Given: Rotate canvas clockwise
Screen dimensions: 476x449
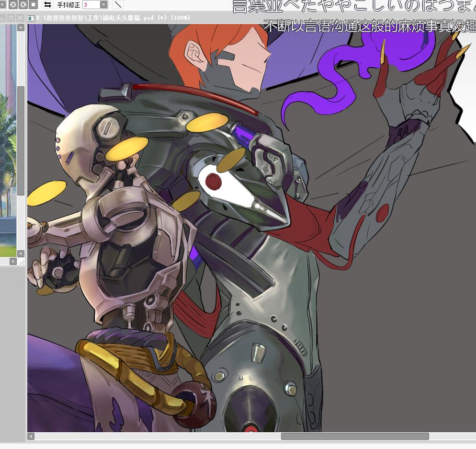Looking at the screenshot, I should click(x=23, y=4).
